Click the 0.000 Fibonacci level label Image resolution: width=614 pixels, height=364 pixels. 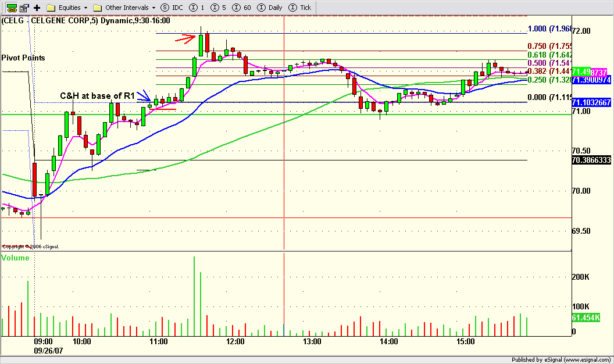550,97
